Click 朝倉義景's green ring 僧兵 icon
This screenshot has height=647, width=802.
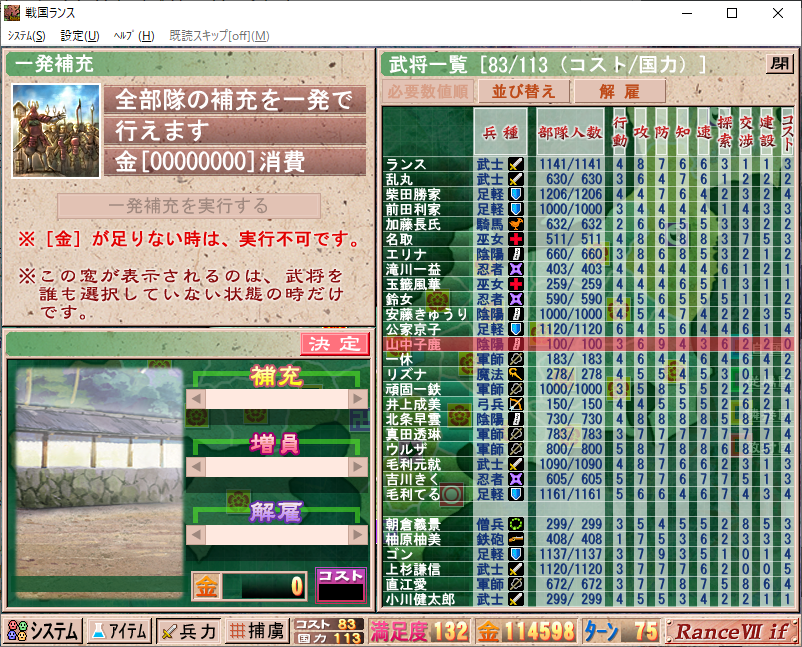point(516,524)
